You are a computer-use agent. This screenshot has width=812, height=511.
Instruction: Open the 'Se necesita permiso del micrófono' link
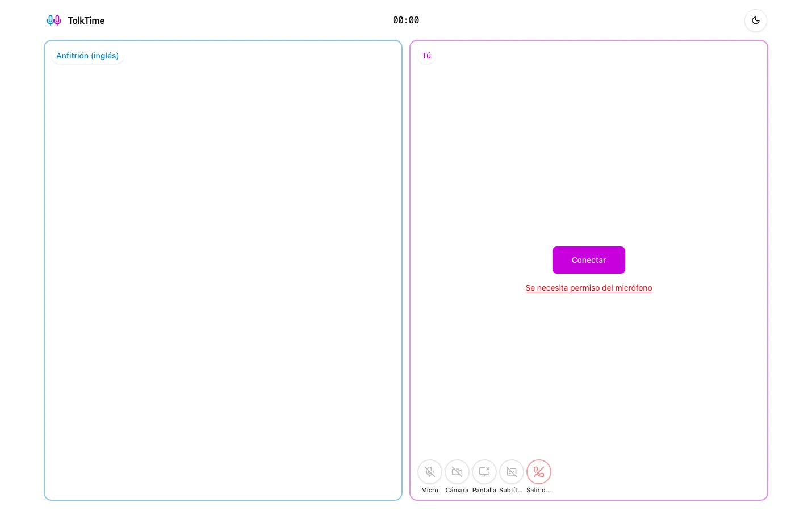[x=589, y=288]
